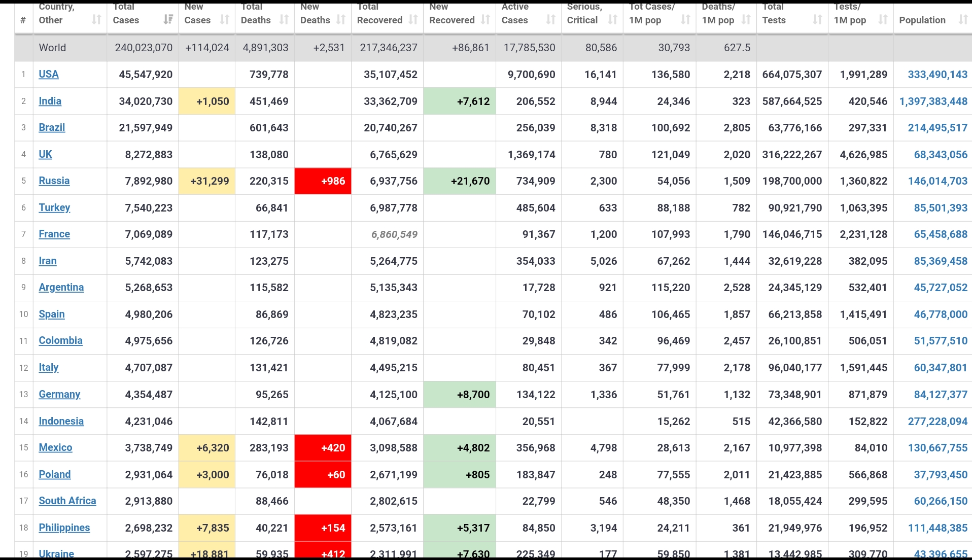The height and width of the screenshot is (560, 972).
Task: Open France population link 65,458,688
Action: click(941, 234)
